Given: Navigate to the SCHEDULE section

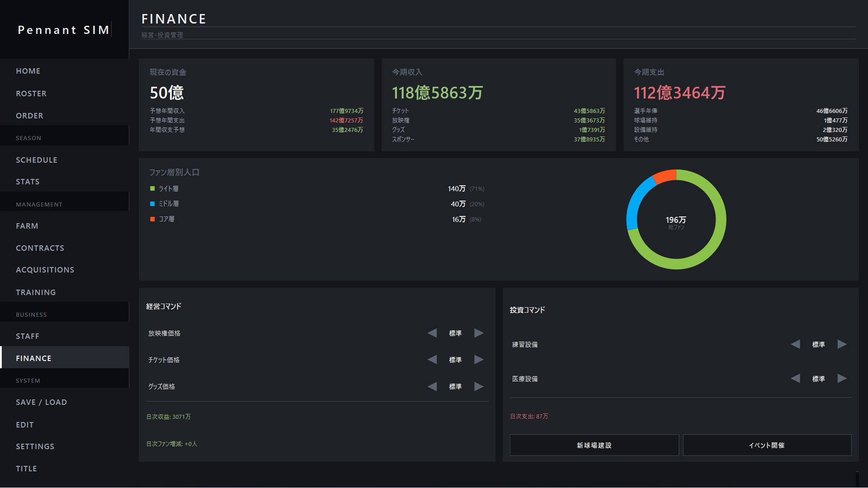Looking at the screenshot, I should pos(36,160).
